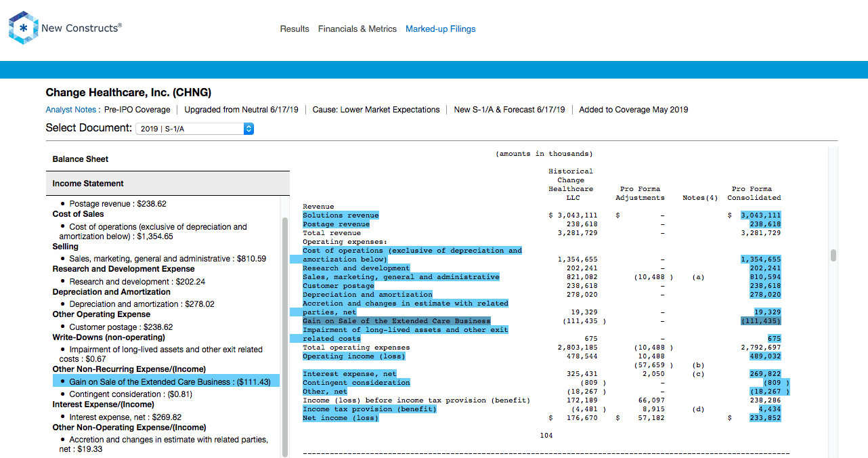Click the 2,792,697 total operating expenses value
868x458 pixels.
point(761,348)
